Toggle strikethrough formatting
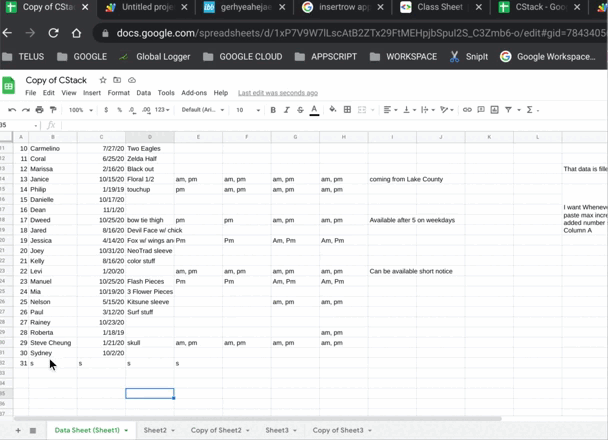The width and height of the screenshot is (608, 440). click(x=300, y=110)
